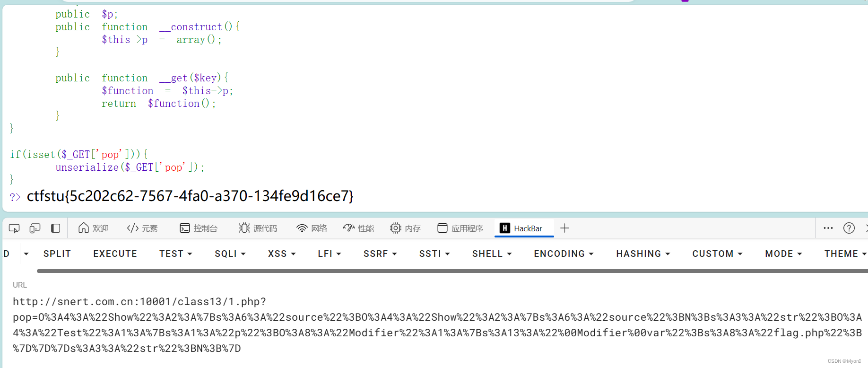Open the Performance panel tab

click(x=358, y=228)
